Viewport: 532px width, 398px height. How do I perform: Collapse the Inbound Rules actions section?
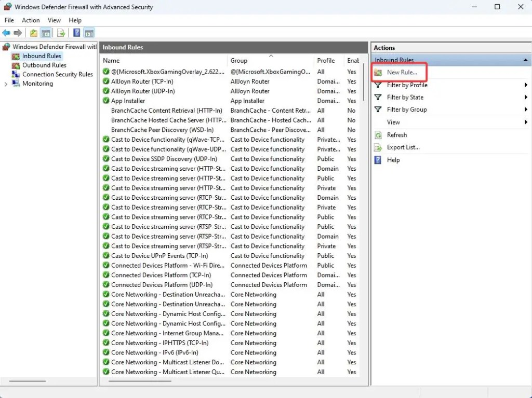coord(525,60)
